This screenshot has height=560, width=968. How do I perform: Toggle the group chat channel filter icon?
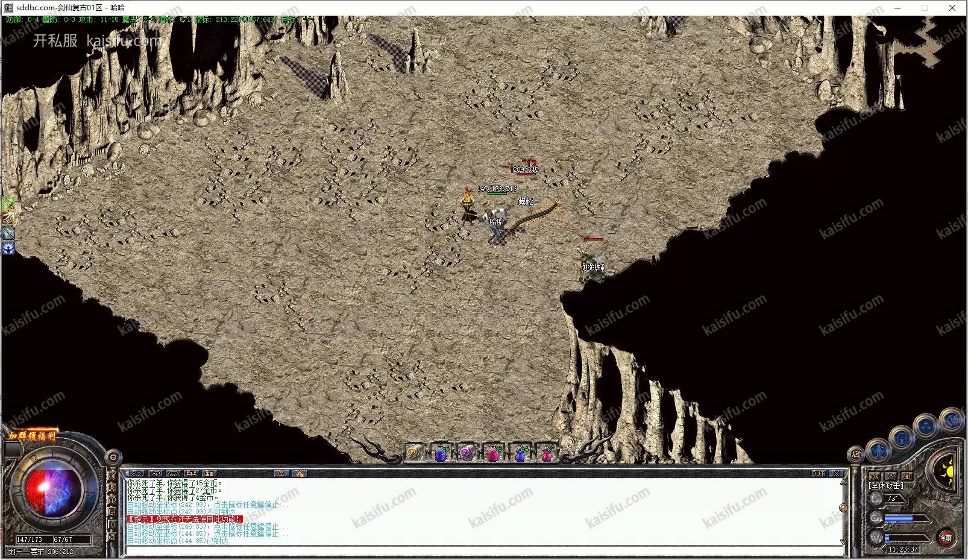click(112, 488)
